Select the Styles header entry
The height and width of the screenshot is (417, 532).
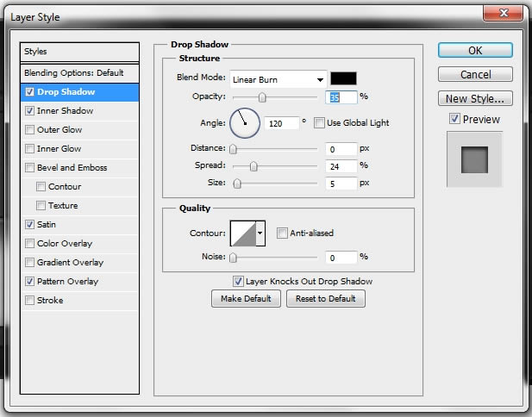pos(79,52)
